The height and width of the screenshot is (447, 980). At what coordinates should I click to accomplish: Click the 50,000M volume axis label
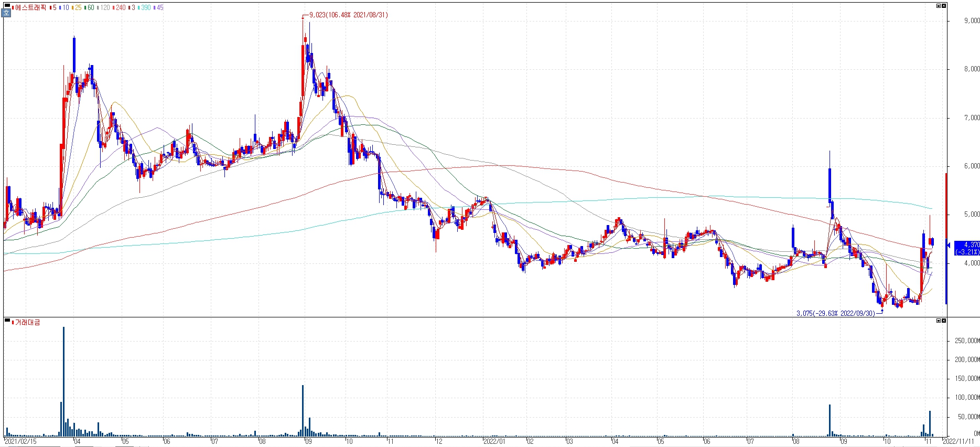tap(969, 417)
